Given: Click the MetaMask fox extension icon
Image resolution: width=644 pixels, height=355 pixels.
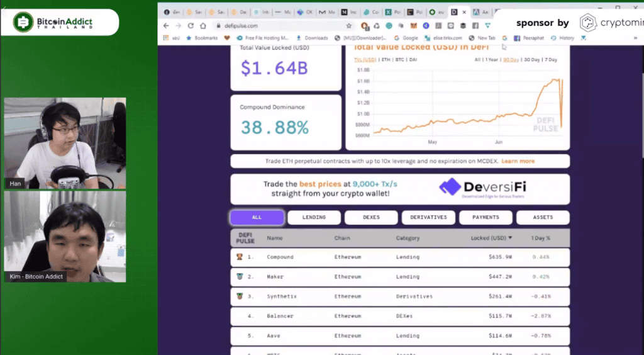Looking at the screenshot, I should pyautogui.click(x=414, y=25).
